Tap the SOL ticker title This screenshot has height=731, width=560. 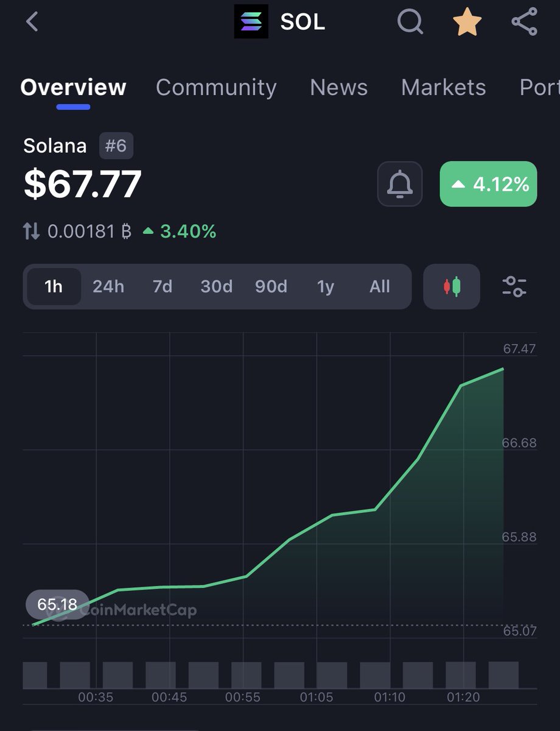(303, 22)
